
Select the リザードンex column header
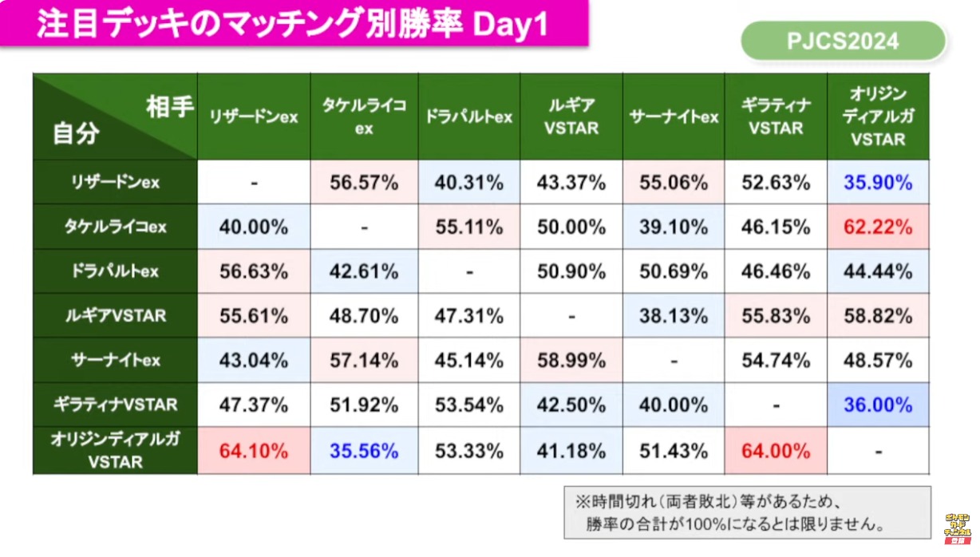[x=254, y=117]
